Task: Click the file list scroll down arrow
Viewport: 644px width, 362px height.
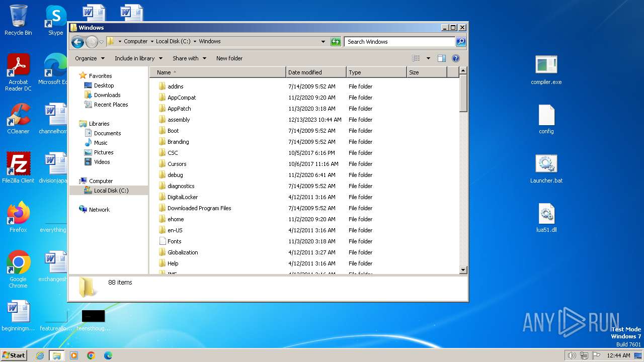Action: tap(463, 270)
